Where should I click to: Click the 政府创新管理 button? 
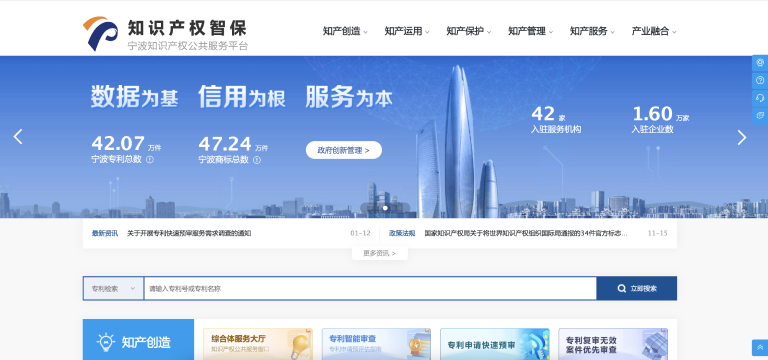point(344,150)
